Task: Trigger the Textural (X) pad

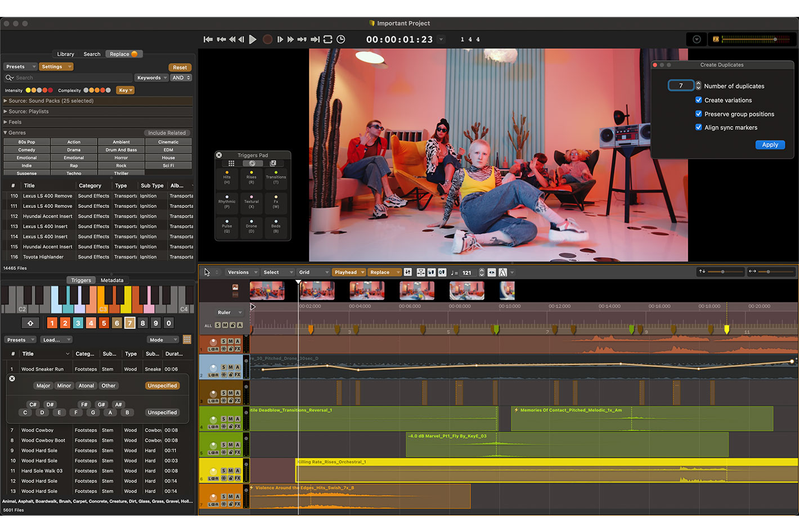Action: click(252, 202)
